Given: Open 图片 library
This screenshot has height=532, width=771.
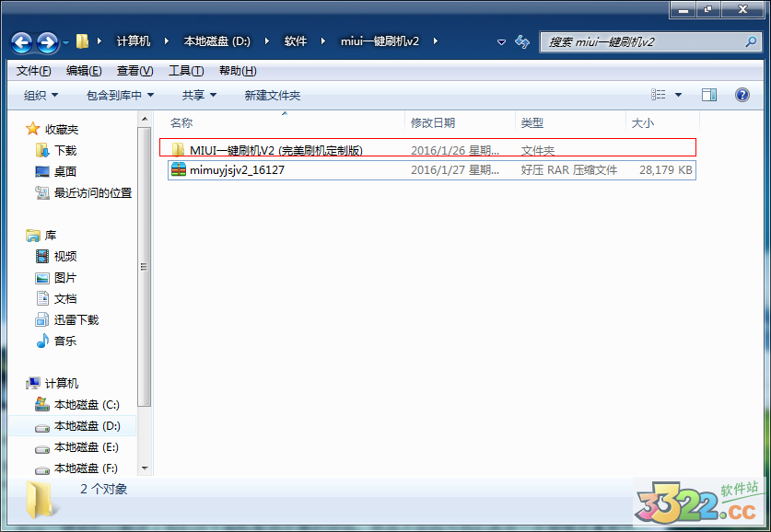Looking at the screenshot, I should 65,278.
